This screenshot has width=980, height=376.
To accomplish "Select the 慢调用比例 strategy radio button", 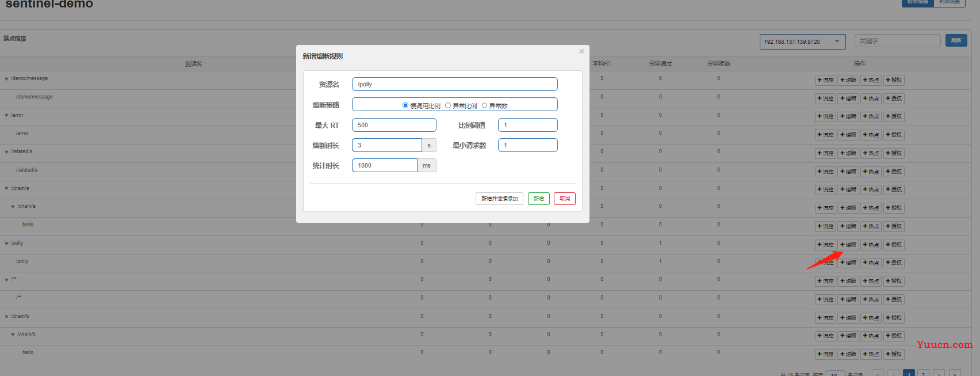I will pos(405,105).
